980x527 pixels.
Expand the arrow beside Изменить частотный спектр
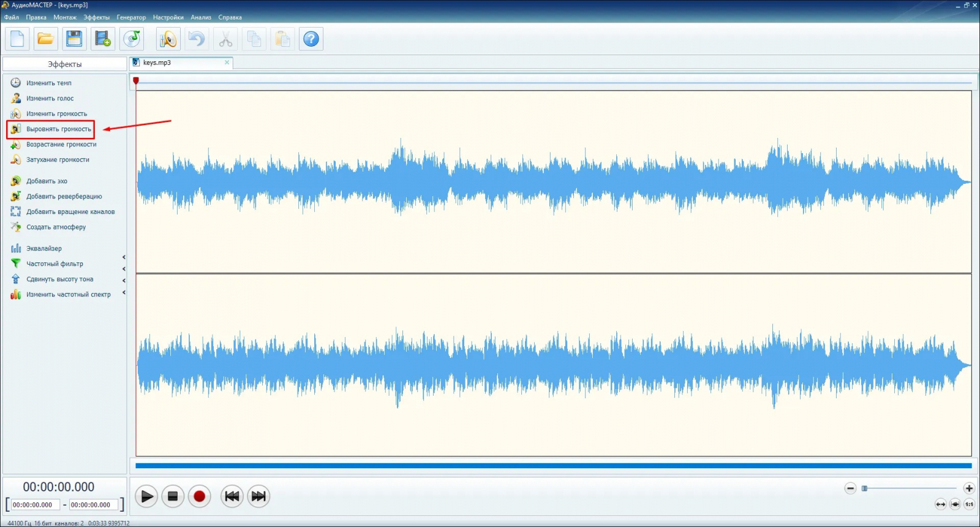(124, 293)
